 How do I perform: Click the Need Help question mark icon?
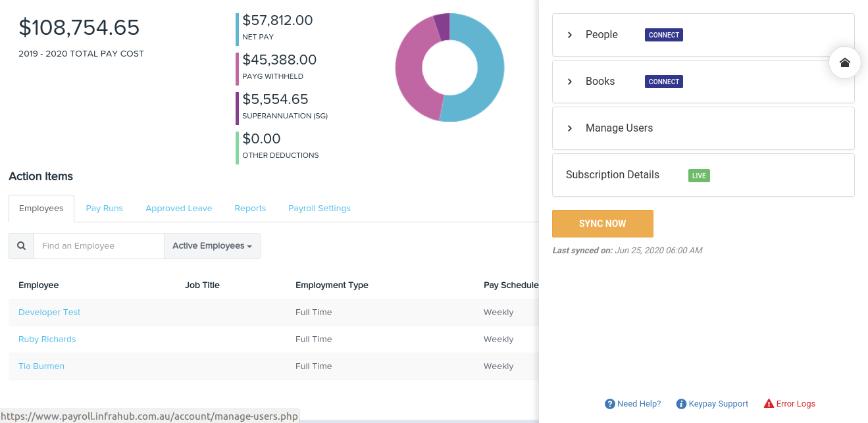(610, 403)
